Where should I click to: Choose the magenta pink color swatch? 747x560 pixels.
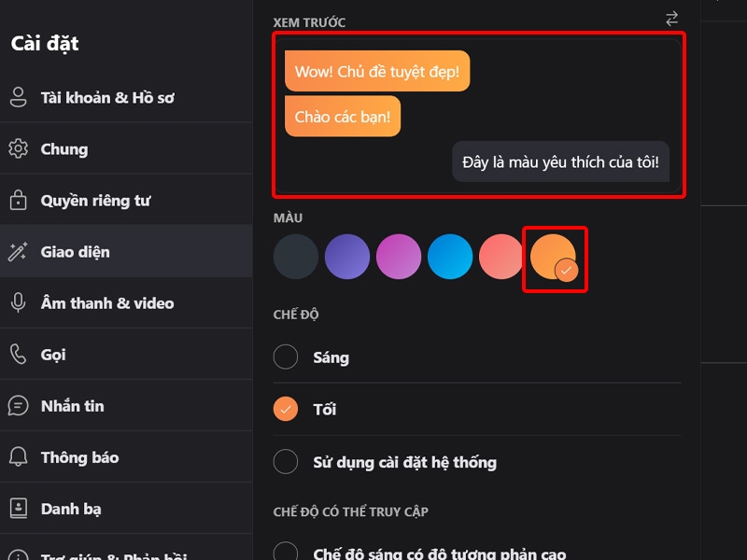tap(399, 257)
